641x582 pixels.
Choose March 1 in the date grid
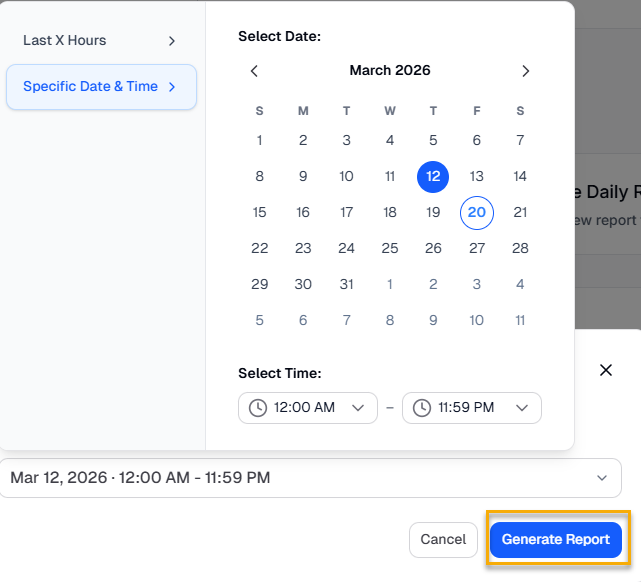click(x=260, y=141)
